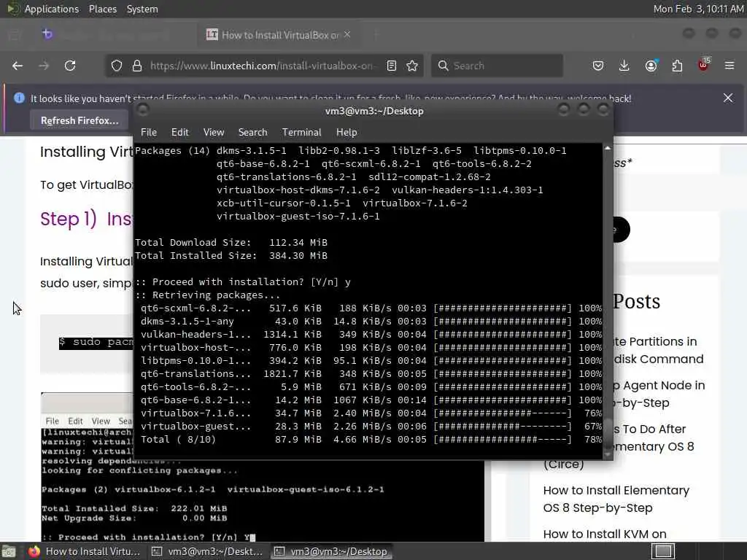Switch to active vm3@vm3:~/Desktop taskbar window

coord(332,551)
